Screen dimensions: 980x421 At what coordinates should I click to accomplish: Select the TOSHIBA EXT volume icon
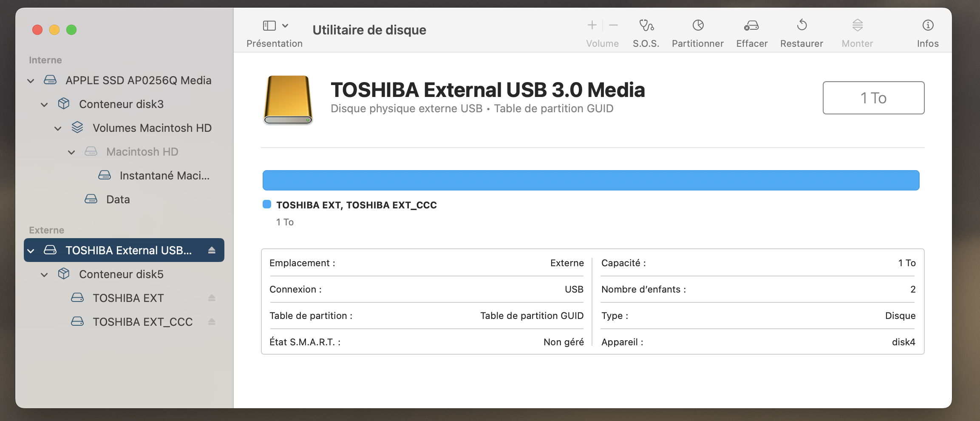point(77,298)
